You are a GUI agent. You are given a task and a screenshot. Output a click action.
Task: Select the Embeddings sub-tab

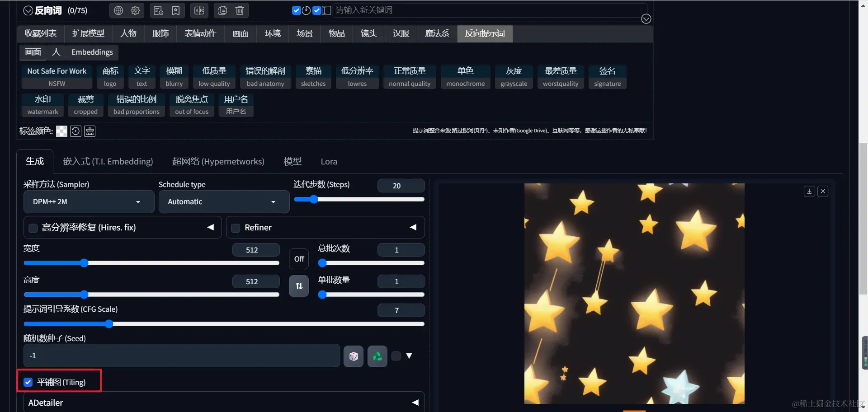[x=92, y=52]
